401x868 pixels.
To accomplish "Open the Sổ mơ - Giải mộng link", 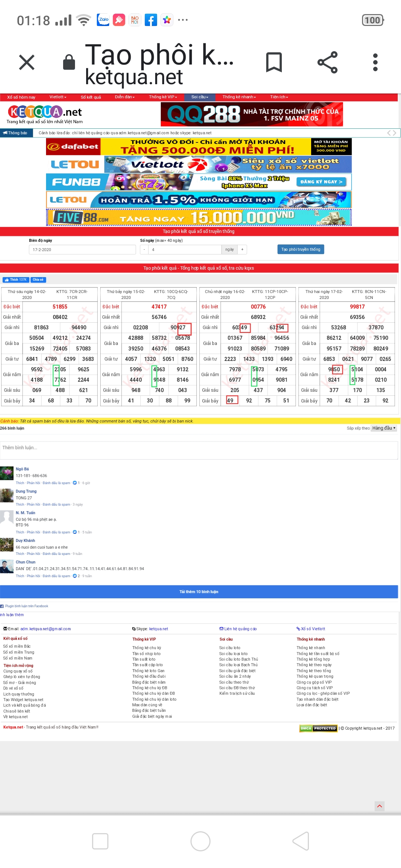I will [x=20, y=683].
